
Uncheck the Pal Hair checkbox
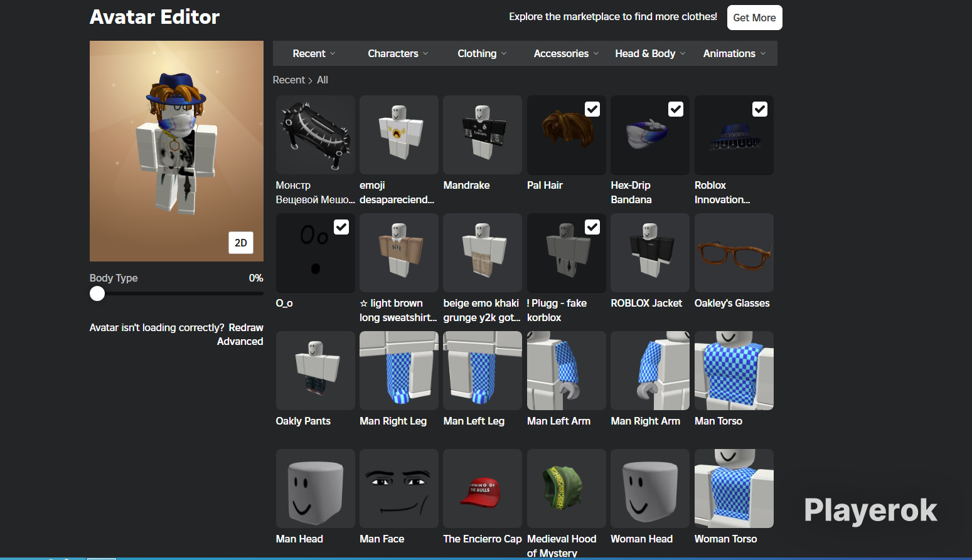592,109
